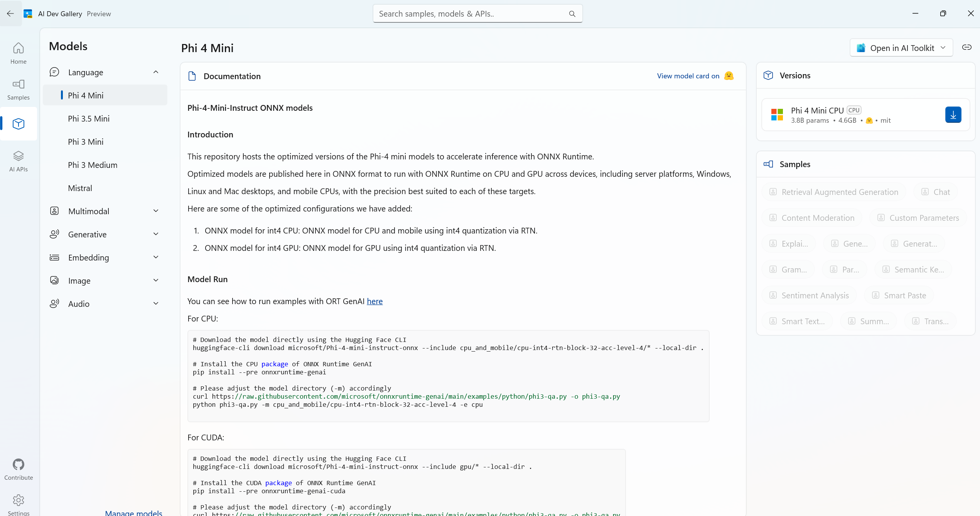The width and height of the screenshot is (980, 516).
Task: Expand the Image category
Action: 156,281
